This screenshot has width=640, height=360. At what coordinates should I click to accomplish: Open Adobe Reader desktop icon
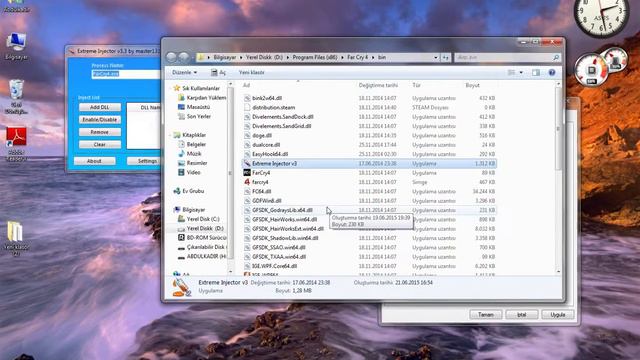(16, 144)
